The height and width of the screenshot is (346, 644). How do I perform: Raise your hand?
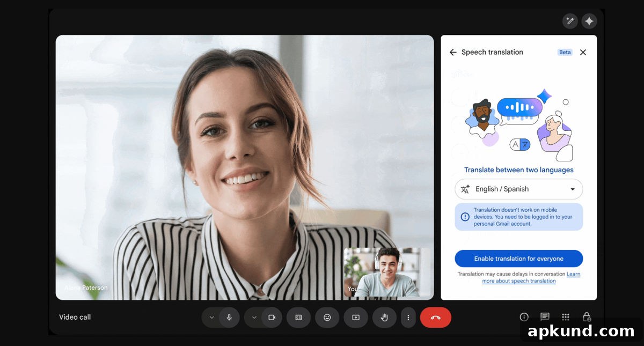pos(384,318)
